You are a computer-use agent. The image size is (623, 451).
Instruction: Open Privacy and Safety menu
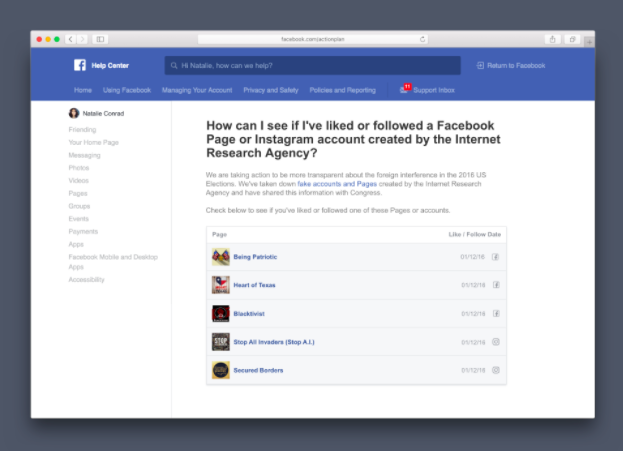point(271,90)
